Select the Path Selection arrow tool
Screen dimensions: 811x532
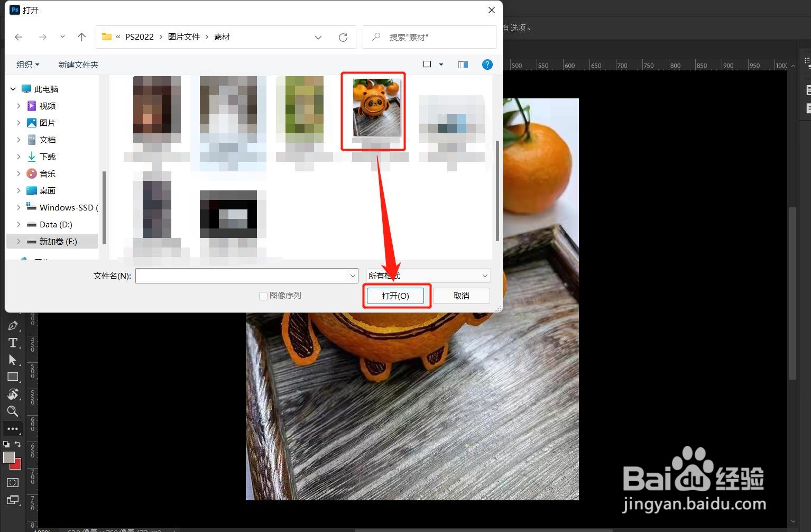(x=13, y=360)
